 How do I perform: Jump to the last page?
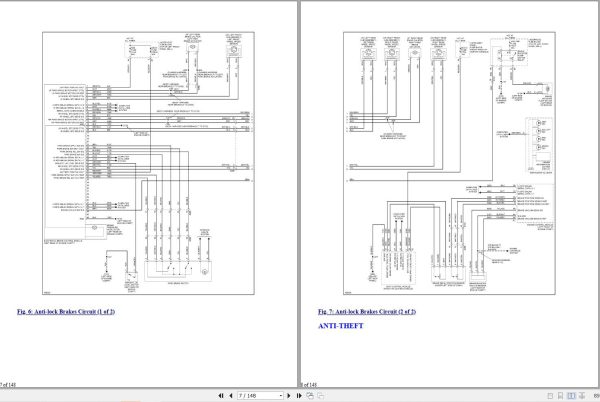click(x=299, y=395)
